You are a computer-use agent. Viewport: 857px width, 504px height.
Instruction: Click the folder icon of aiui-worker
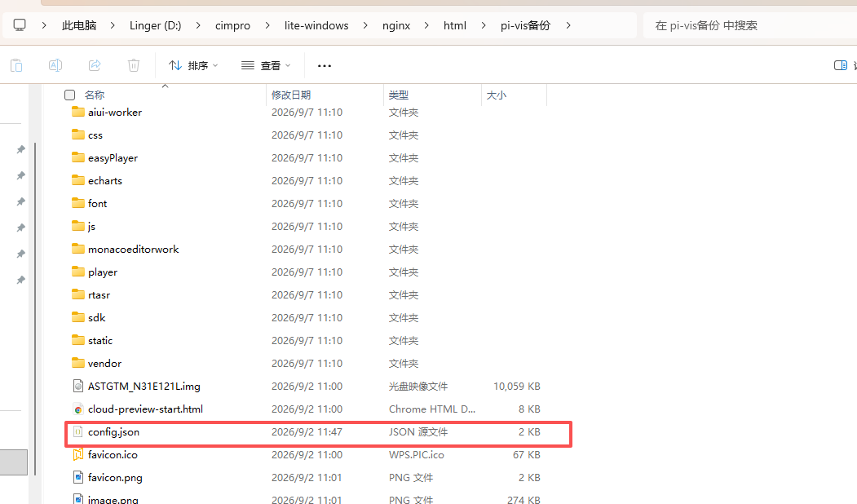click(78, 112)
